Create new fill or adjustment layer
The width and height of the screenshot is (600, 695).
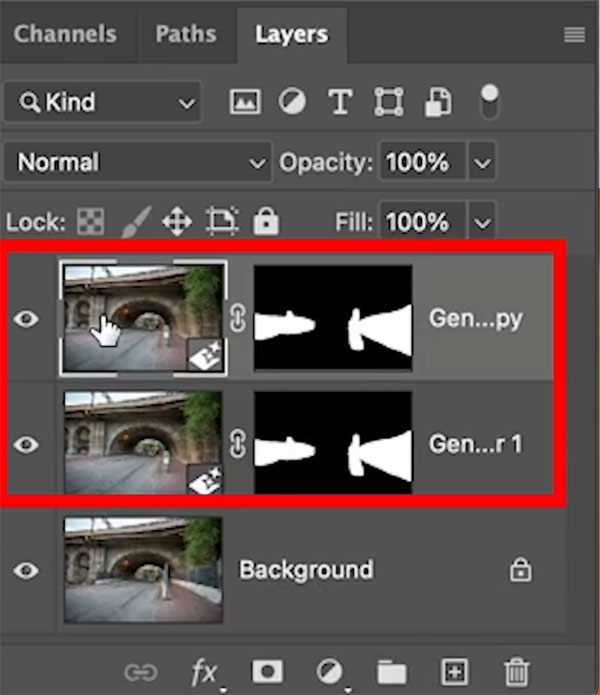point(329,672)
